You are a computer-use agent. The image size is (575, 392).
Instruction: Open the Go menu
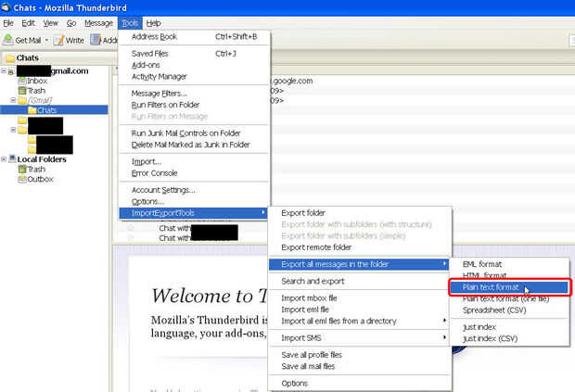click(x=71, y=23)
